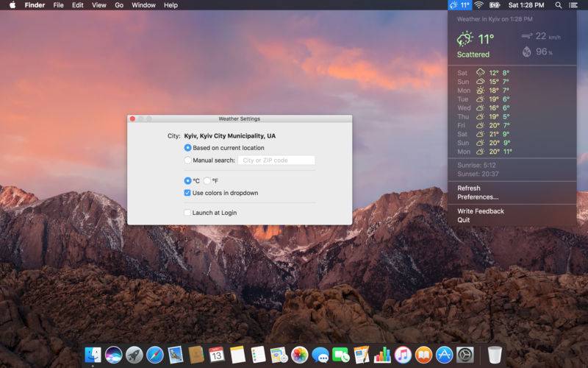The width and height of the screenshot is (588, 368).
Task: Enable Launch at Login checkbox
Action: [x=188, y=213]
